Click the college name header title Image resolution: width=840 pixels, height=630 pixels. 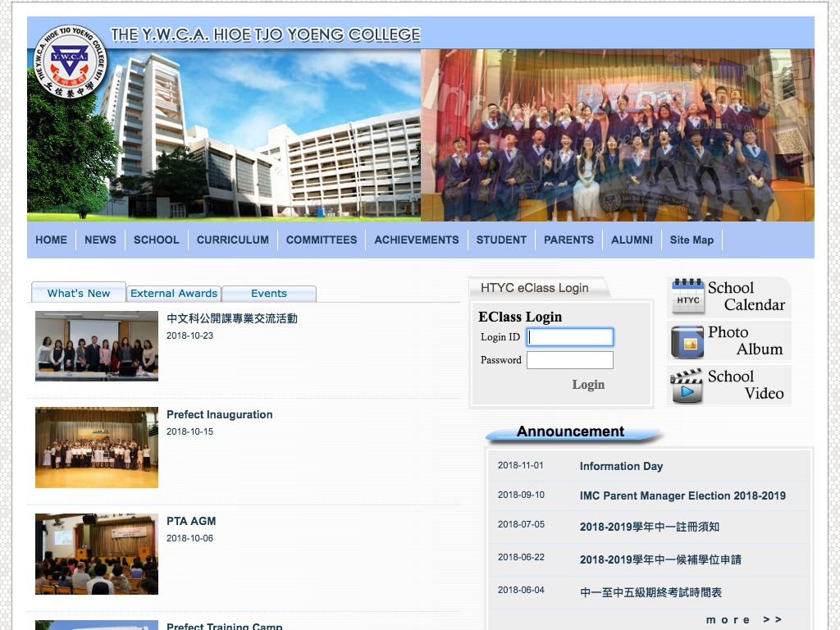pyautogui.click(x=266, y=34)
